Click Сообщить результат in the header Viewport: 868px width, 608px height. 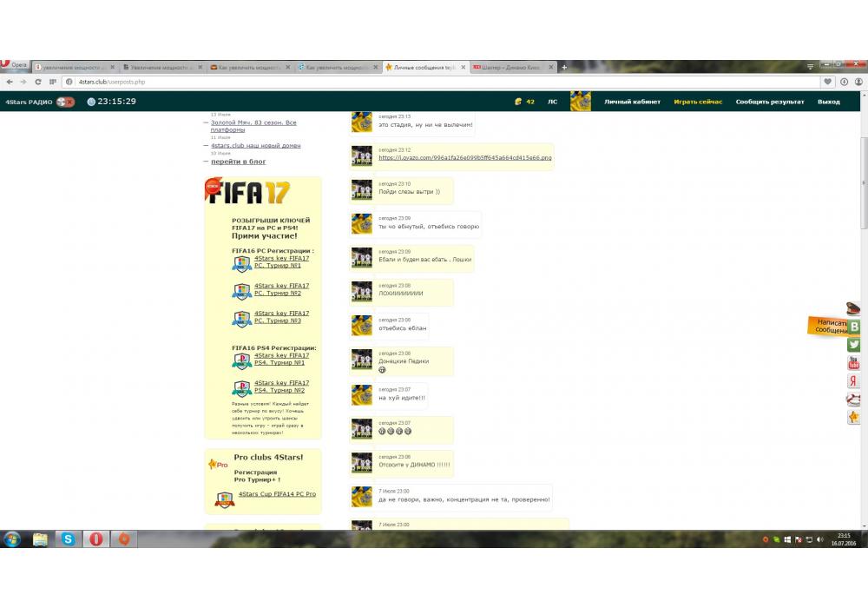tap(769, 102)
